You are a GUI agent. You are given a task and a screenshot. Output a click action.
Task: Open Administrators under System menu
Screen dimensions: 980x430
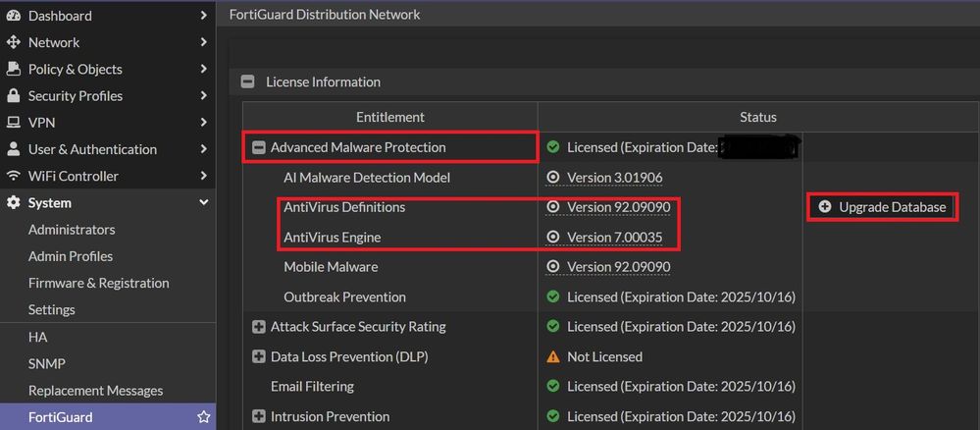coord(72,230)
